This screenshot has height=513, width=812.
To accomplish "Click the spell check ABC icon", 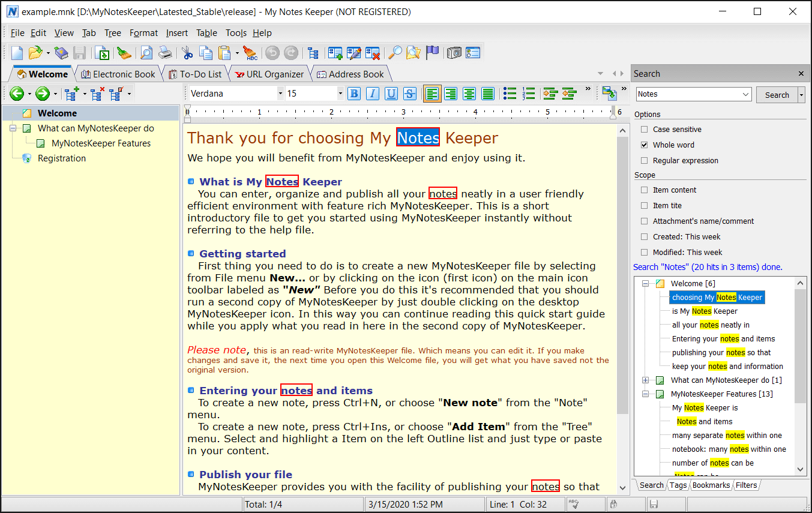I will (x=250, y=53).
